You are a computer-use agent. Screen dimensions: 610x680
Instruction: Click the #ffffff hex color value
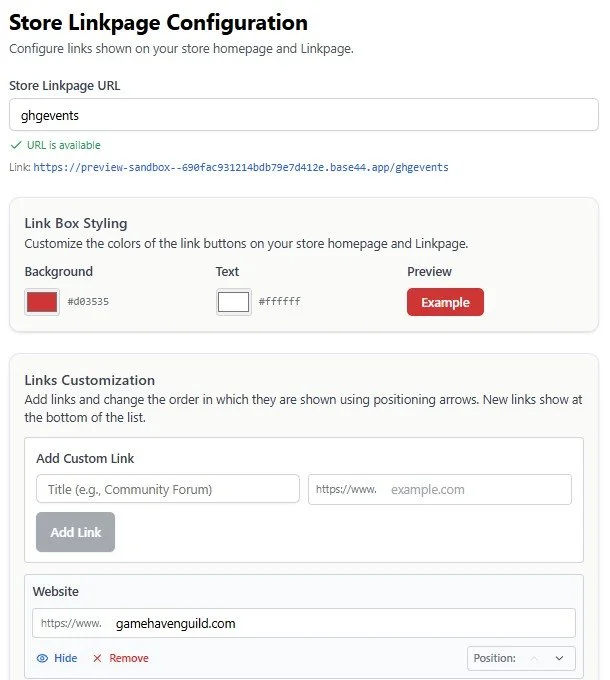[280, 302]
